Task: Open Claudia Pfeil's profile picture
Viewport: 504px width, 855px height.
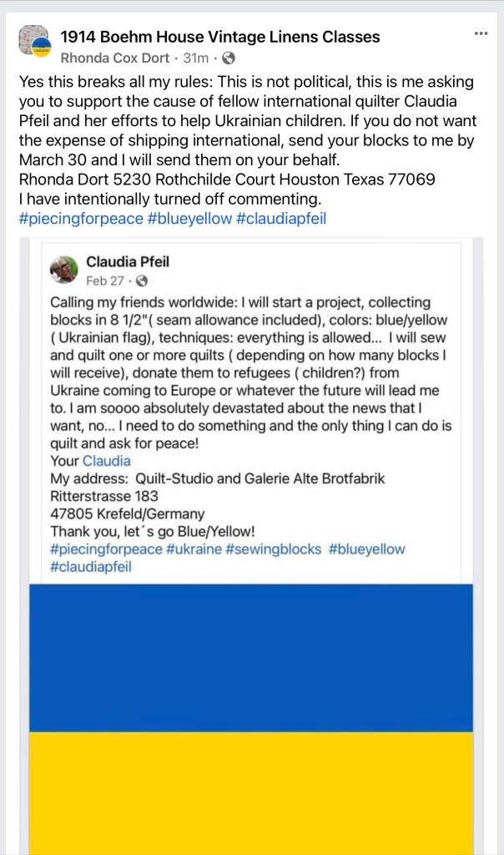Action: coord(63,269)
